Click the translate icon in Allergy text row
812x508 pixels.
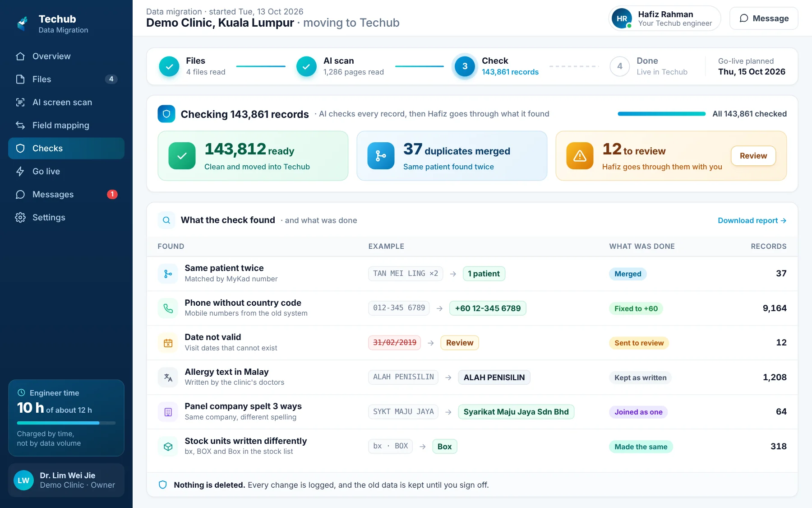coord(168,378)
